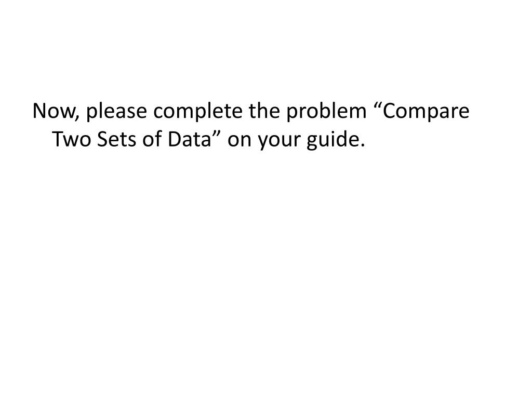This screenshot has height=399, width=532.
Task: Click the word "problem" on the first line
Action: pyautogui.click(x=327, y=113)
